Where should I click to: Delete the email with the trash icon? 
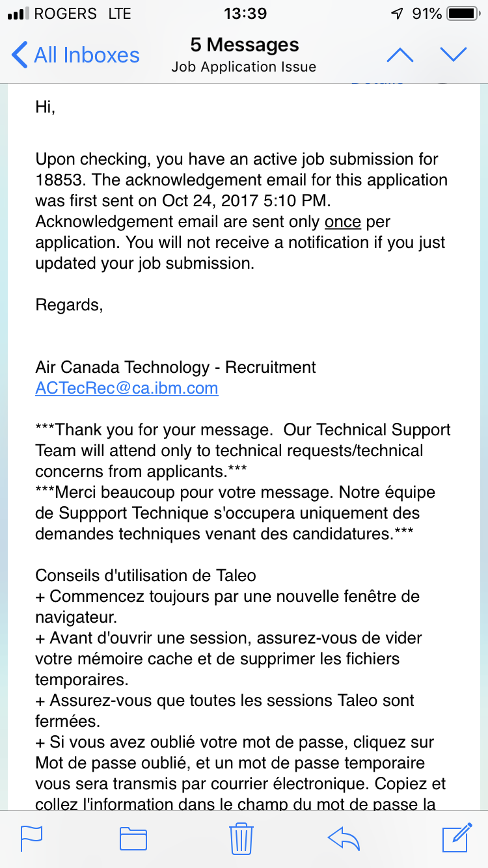point(241,837)
